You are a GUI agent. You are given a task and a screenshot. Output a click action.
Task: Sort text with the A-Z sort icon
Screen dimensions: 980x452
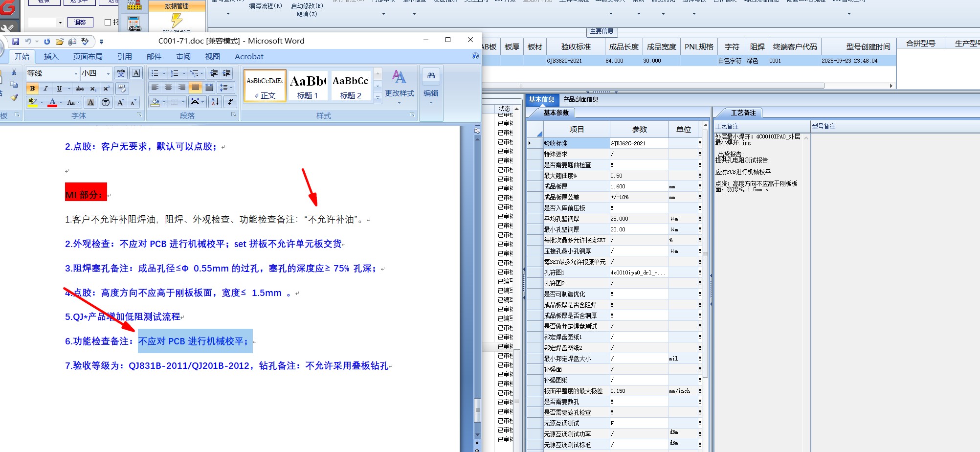tap(215, 102)
